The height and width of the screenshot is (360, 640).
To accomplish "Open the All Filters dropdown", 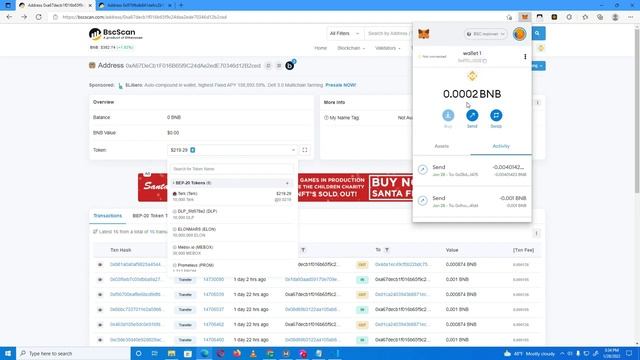I will (x=344, y=33).
